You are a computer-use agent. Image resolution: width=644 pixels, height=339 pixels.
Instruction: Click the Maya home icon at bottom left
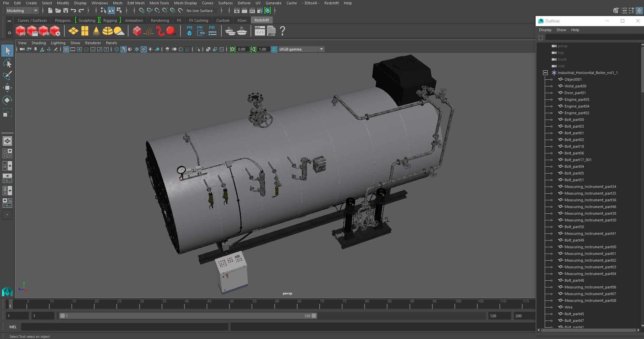coord(7,291)
